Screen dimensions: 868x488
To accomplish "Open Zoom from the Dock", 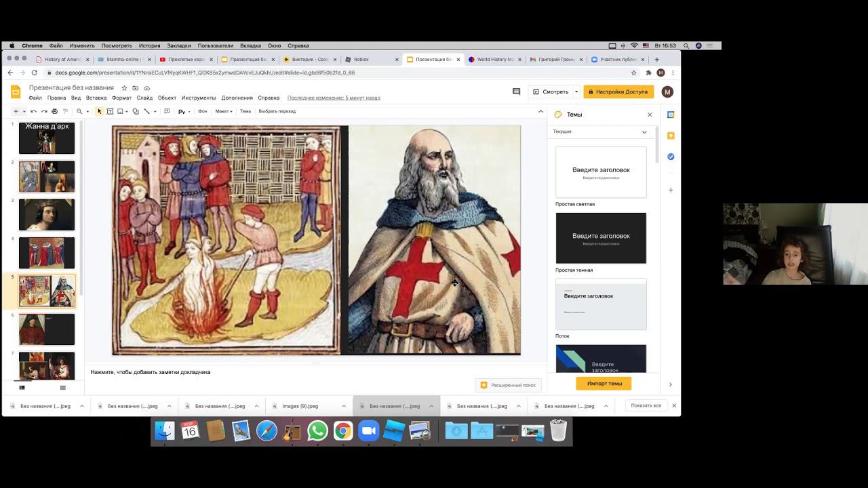I will [368, 431].
